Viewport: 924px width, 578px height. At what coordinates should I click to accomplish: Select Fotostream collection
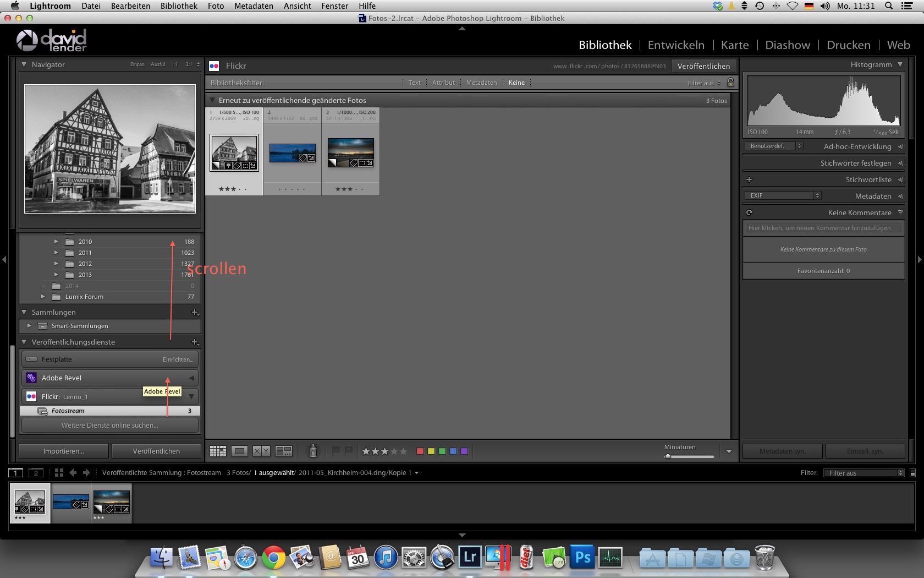coord(110,411)
